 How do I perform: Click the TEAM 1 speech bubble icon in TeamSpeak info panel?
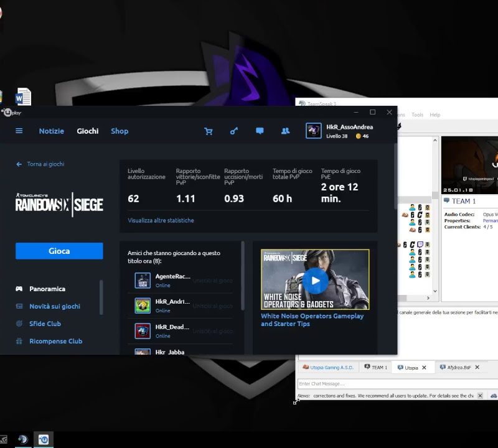point(446,200)
